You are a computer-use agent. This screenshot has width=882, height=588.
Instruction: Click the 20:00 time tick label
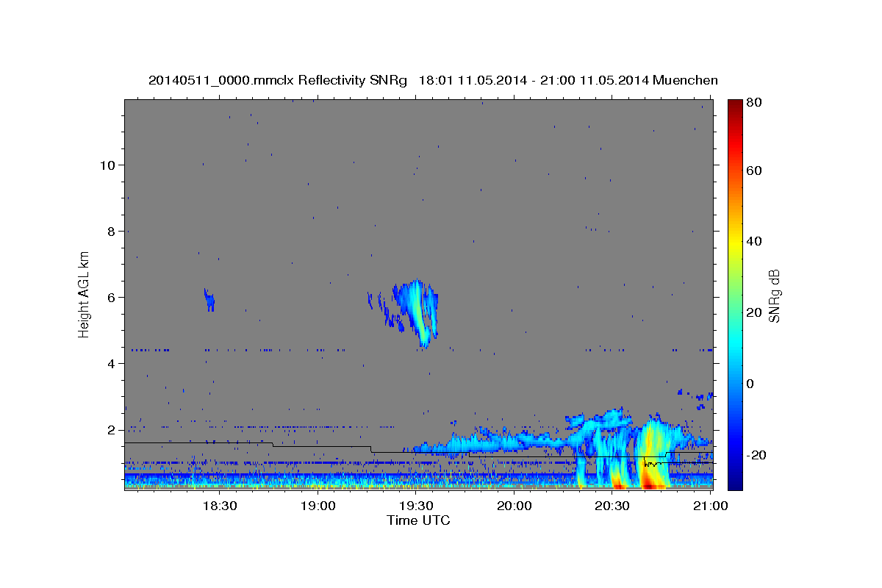(x=514, y=506)
